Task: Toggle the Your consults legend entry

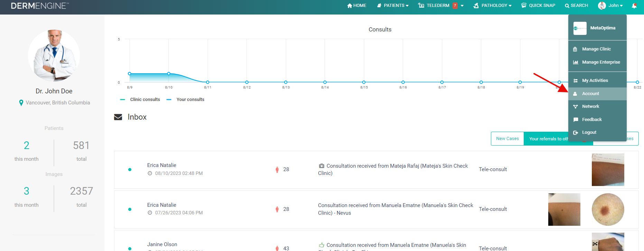Action: [185, 100]
